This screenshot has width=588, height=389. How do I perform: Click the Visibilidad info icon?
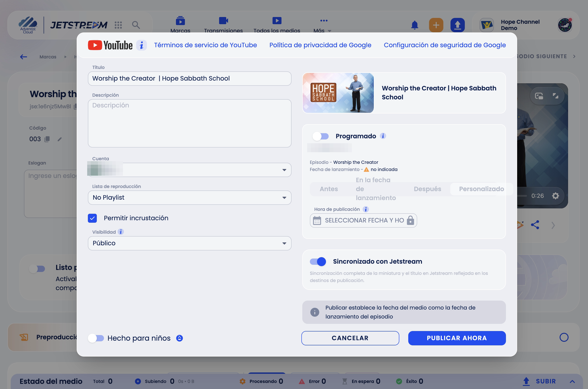121,232
